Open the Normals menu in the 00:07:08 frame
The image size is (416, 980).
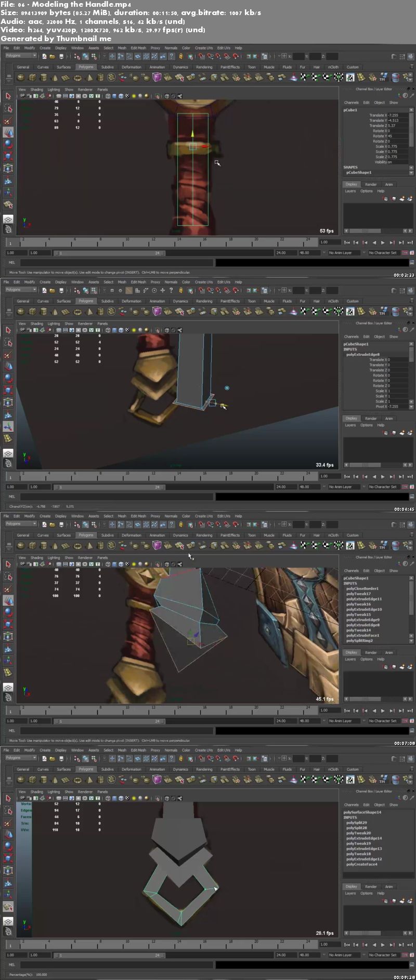click(x=171, y=516)
